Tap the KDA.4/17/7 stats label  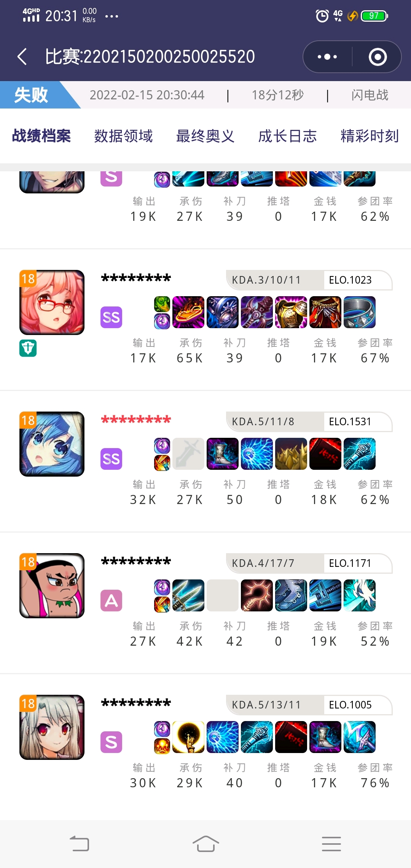pyautogui.click(x=263, y=563)
